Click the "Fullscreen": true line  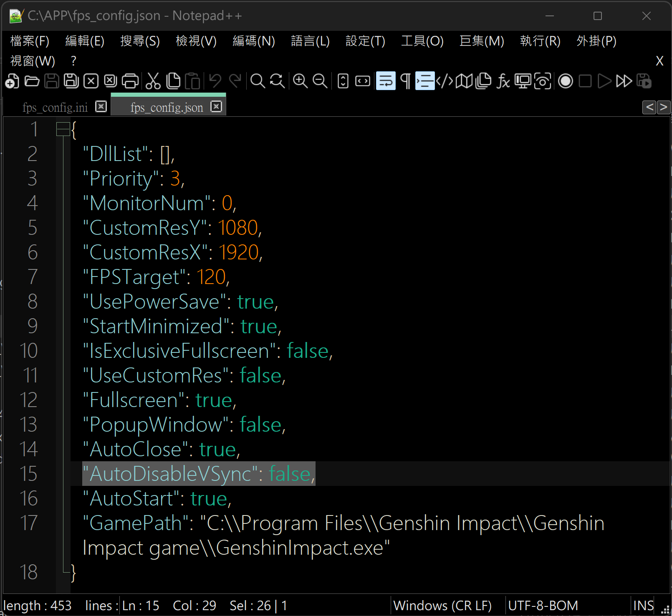(x=159, y=400)
